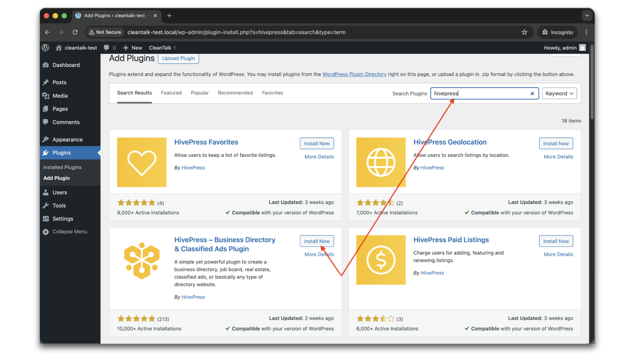Bookmark page using the star icon
The image size is (644, 362).
[524, 32]
